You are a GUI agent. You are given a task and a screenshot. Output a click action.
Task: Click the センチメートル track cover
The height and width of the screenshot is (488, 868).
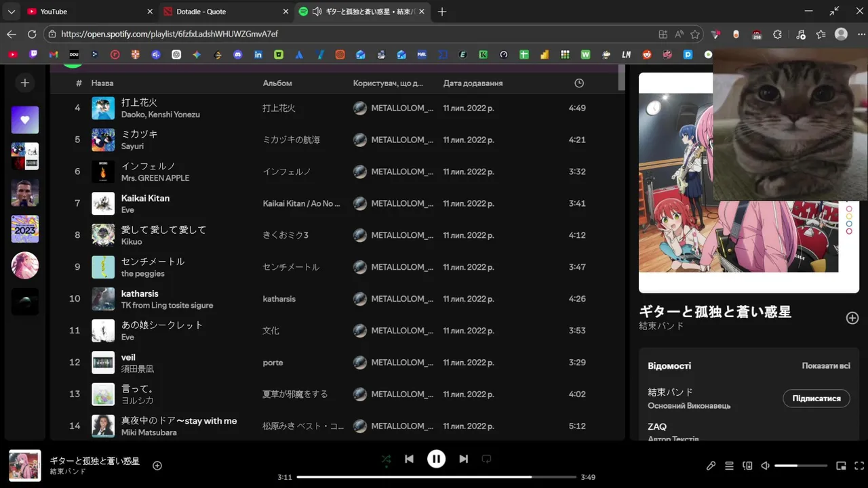point(103,267)
